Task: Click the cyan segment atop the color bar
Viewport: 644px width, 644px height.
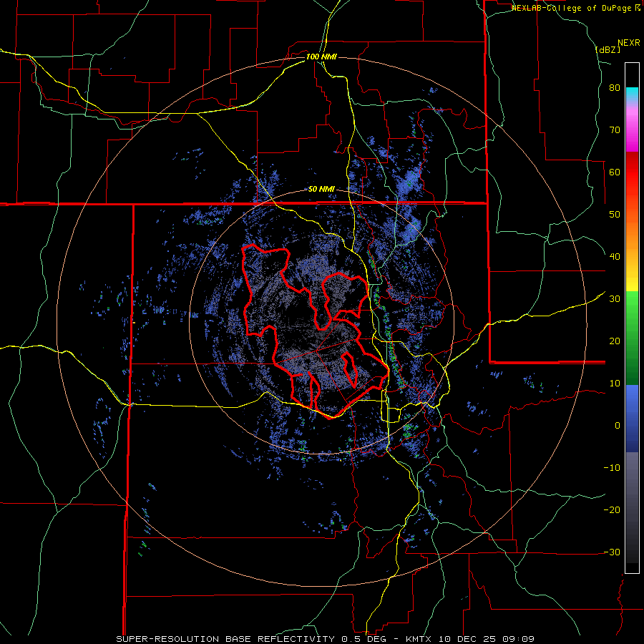Action: pyautogui.click(x=632, y=94)
